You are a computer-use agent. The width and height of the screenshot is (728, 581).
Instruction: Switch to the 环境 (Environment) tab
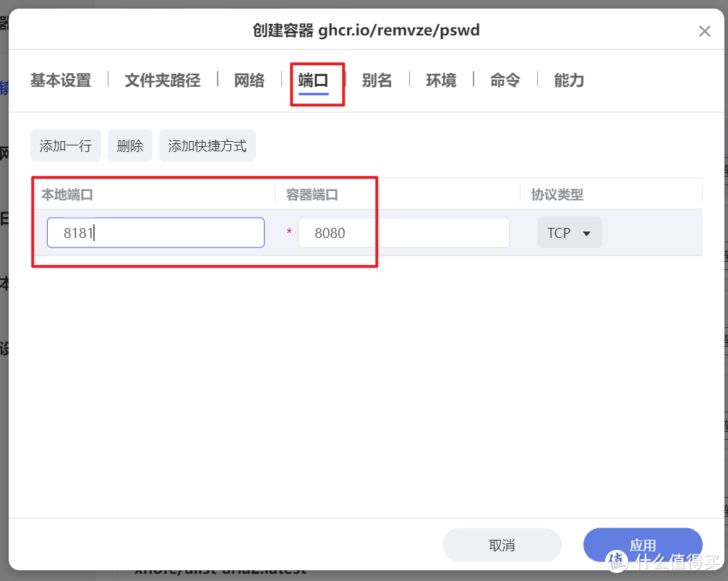[x=441, y=80]
